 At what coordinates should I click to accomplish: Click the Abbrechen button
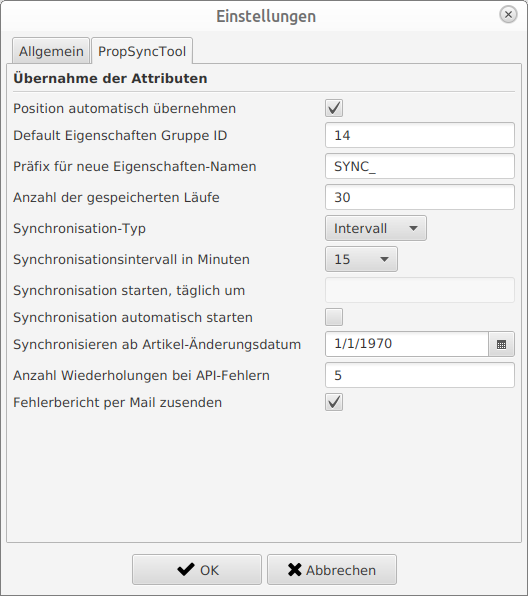tap(332, 570)
